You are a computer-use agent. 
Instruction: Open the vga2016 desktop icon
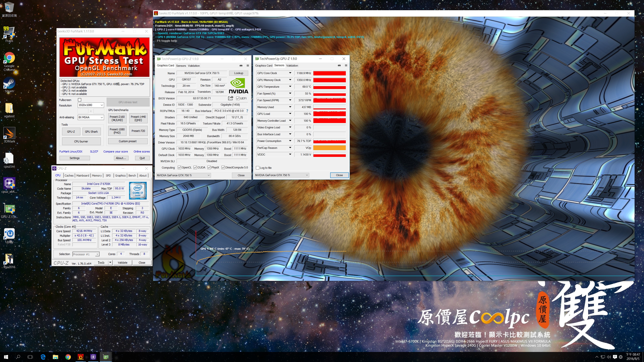(9, 261)
